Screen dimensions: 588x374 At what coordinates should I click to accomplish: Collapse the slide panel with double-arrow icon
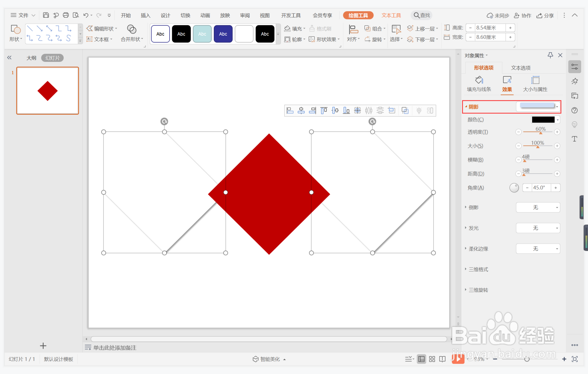pyautogui.click(x=9, y=58)
